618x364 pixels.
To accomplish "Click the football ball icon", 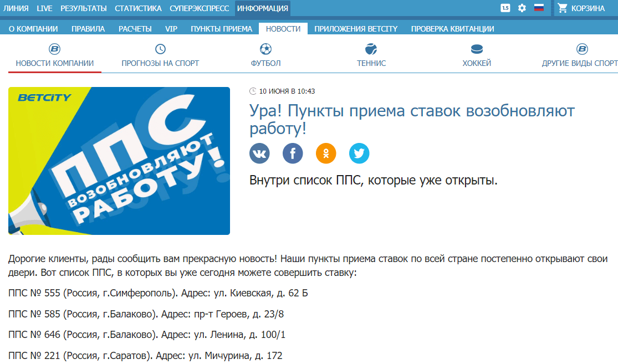I will point(265,49).
